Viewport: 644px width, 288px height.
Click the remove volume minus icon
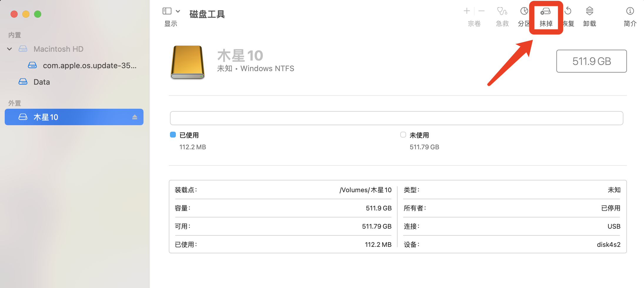pos(481,11)
